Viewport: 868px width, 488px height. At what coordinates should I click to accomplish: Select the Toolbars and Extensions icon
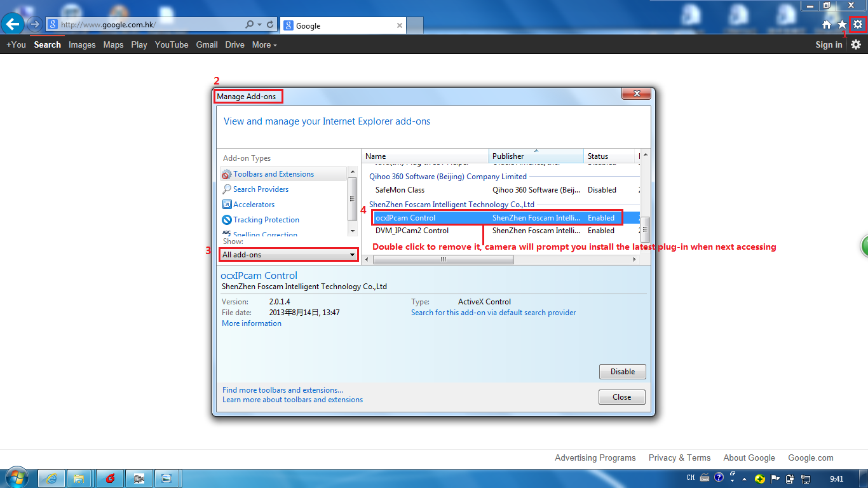[x=227, y=174]
